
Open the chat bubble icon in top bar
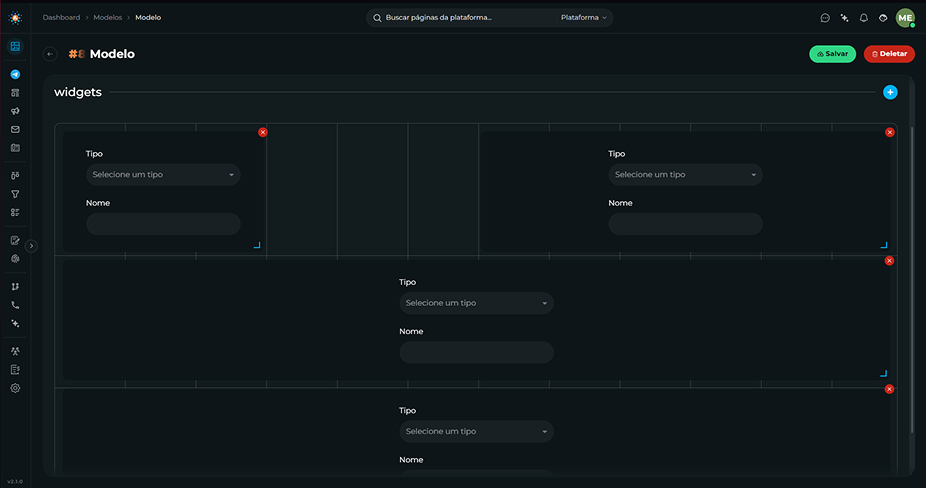[x=825, y=18]
